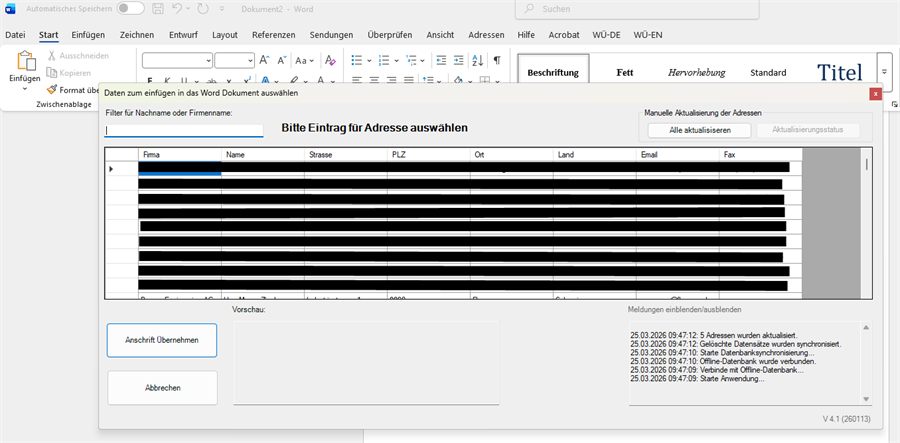Click the Einfügen clipboard paste icon
This screenshot has width=900, height=443.
coord(25,61)
